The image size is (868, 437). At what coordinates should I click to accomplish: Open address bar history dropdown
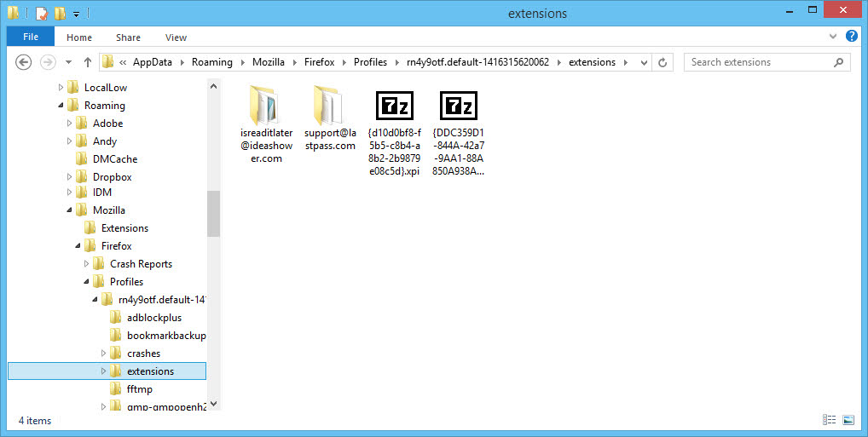(x=644, y=62)
